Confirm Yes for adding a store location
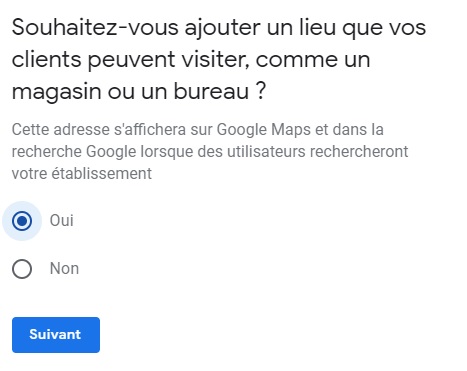This screenshot has height=371, width=467. coord(22,221)
